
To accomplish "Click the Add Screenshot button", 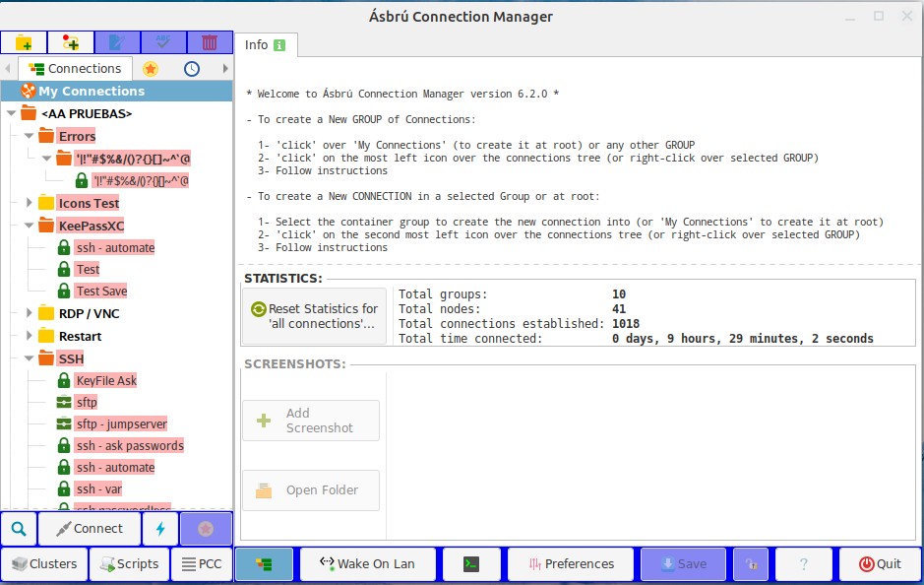I will [x=311, y=421].
